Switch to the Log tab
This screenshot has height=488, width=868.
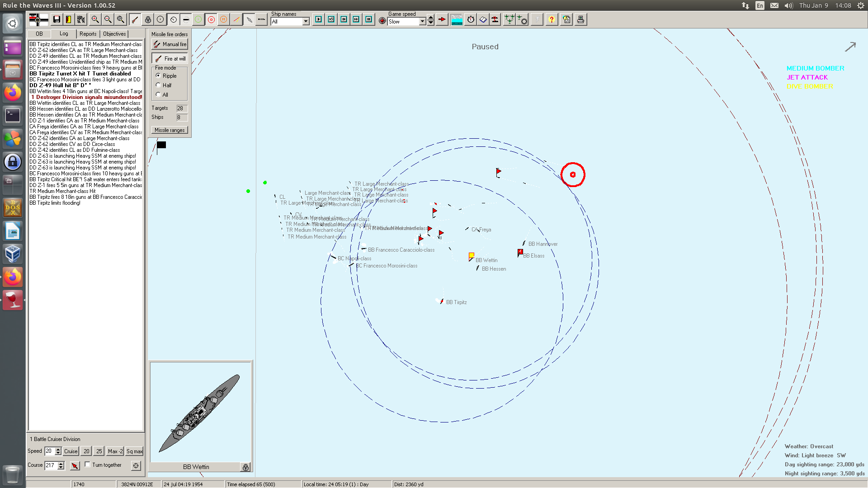64,33
